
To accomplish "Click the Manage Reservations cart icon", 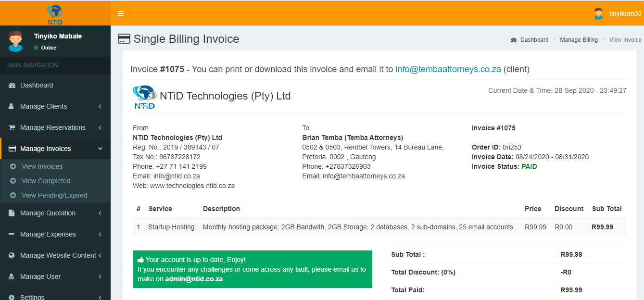I will pos(12,127).
